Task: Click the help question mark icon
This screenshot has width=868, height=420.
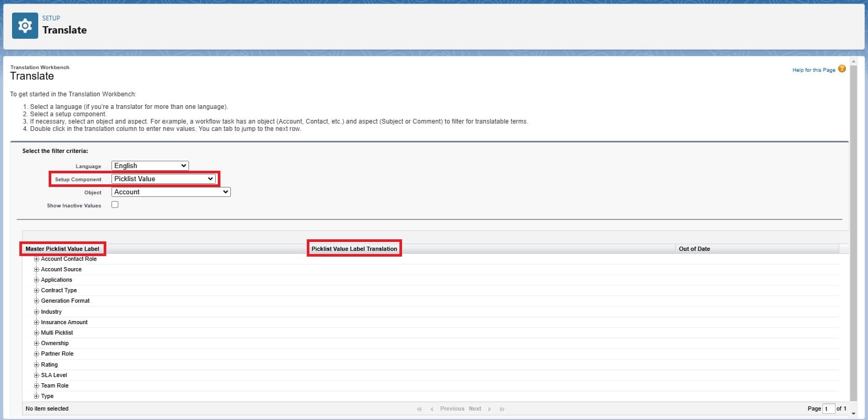Action: [x=842, y=69]
